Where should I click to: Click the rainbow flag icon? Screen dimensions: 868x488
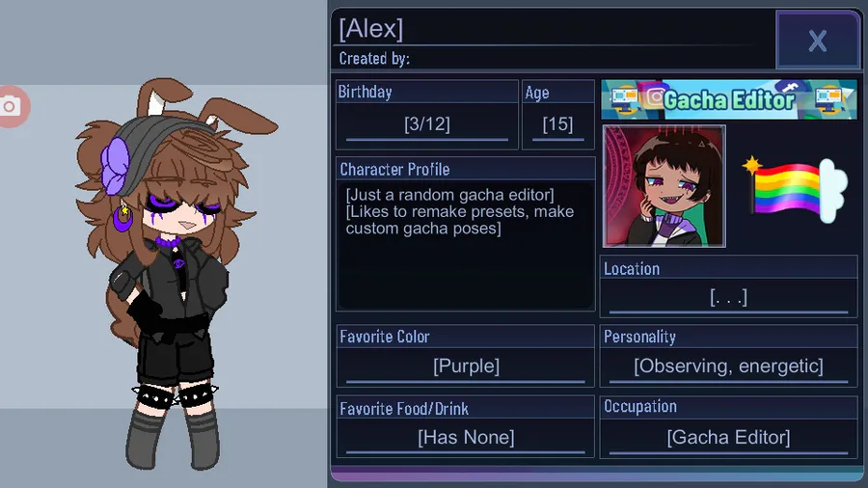coord(796,189)
